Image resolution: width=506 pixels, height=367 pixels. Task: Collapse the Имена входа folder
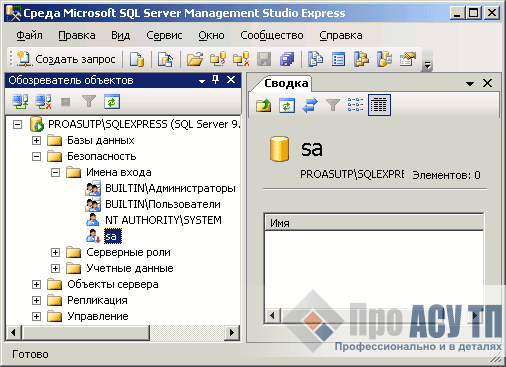55,172
